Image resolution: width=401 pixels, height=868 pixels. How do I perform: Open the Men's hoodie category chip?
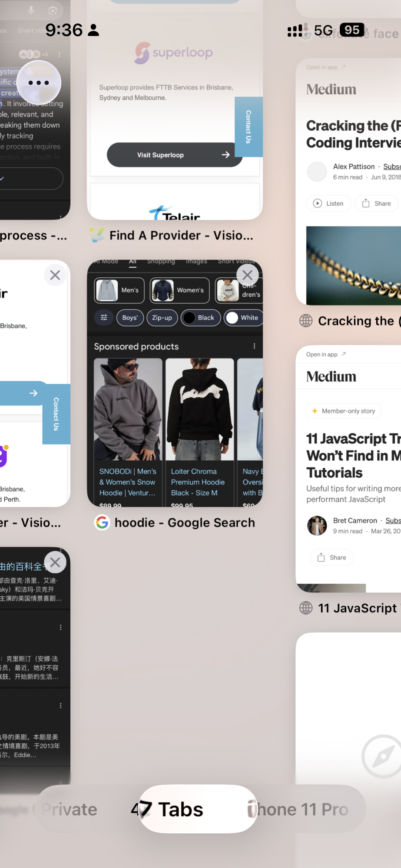click(119, 290)
